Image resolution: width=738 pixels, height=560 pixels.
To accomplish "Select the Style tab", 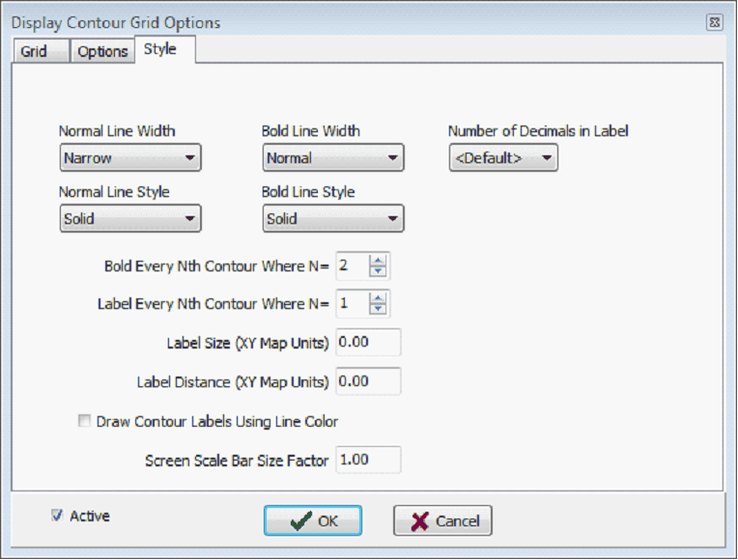I will (x=165, y=49).
